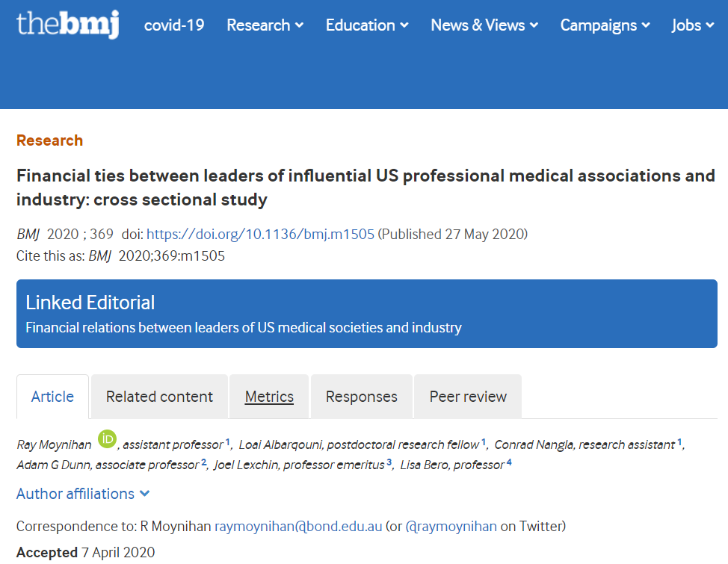The width and height of the screenshot is (728, 564).
Task: Click affiliation superscript after Lisa Bero
Action: click(x=509, y=462)
